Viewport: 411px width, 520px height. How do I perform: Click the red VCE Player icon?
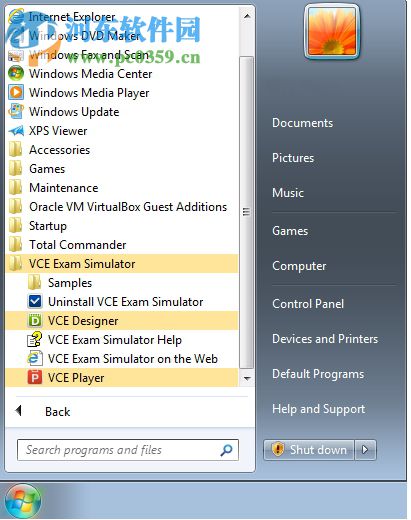tap(35, 377)
